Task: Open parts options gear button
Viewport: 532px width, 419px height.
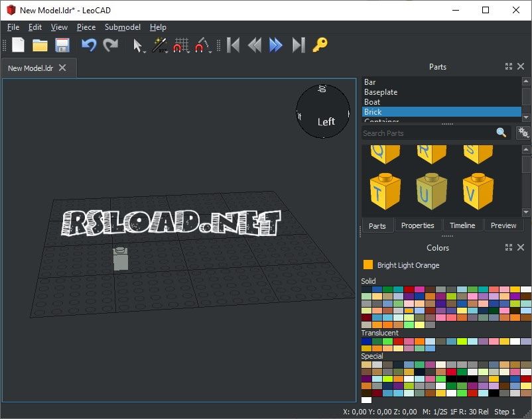Action: click(x=523, y=133)
